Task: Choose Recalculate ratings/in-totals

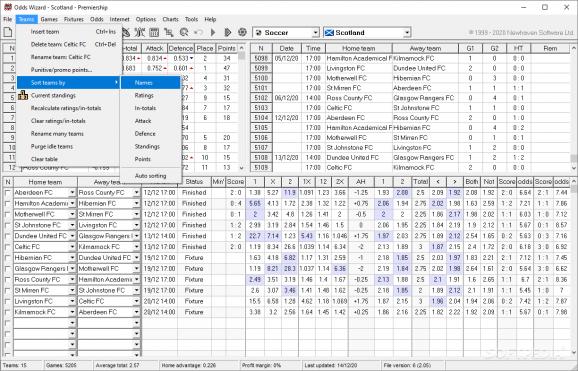Action: tap(69, 108)
